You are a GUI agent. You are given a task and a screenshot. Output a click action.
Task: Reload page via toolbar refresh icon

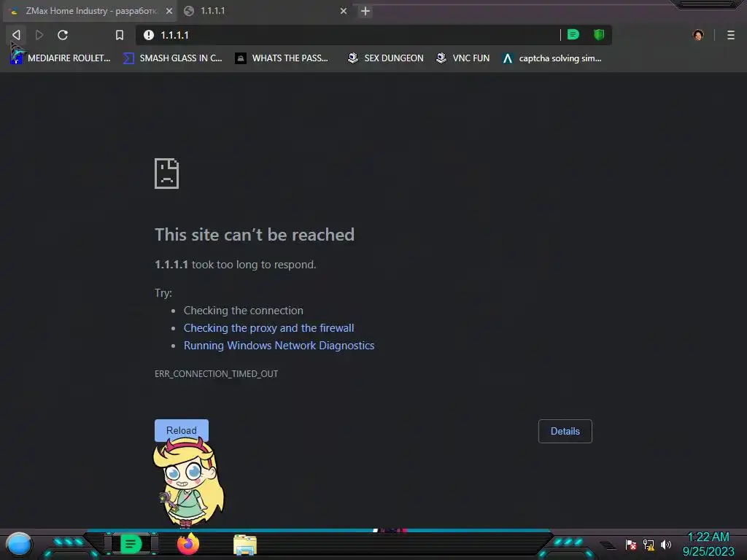tap(63, 35)
